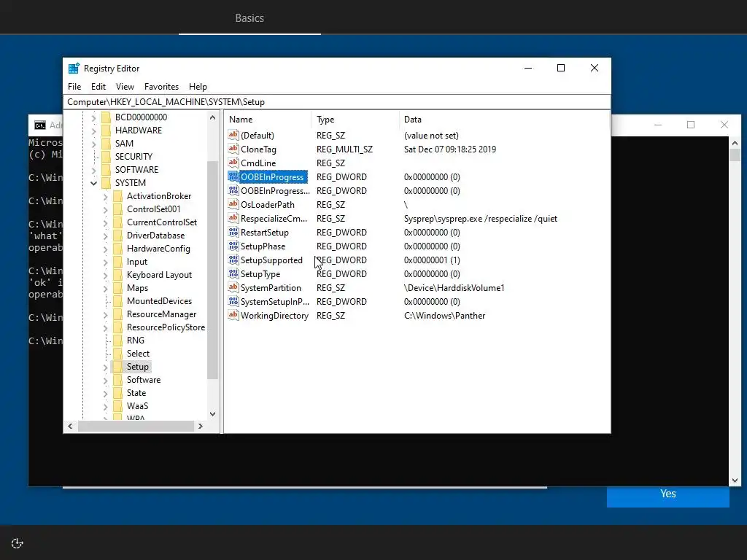Sort by the Name column header
The width and height of the screenshot is (747, 560).
(268, 120)
